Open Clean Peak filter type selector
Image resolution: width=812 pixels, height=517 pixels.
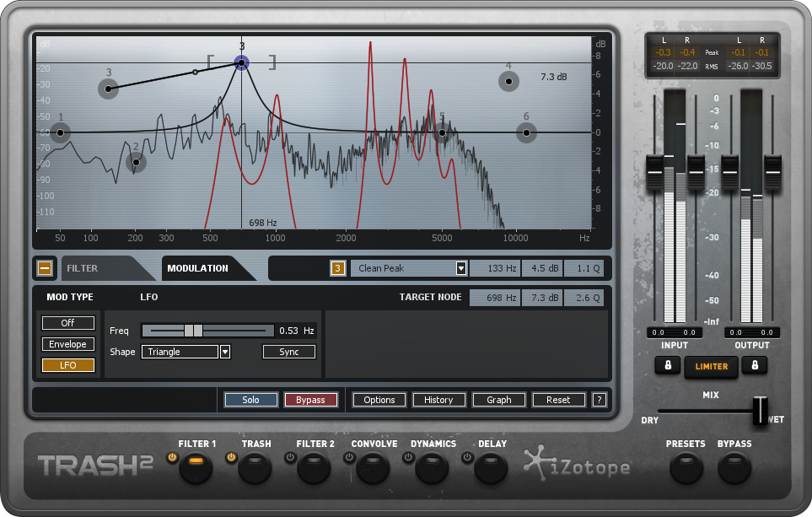point(409,268)
